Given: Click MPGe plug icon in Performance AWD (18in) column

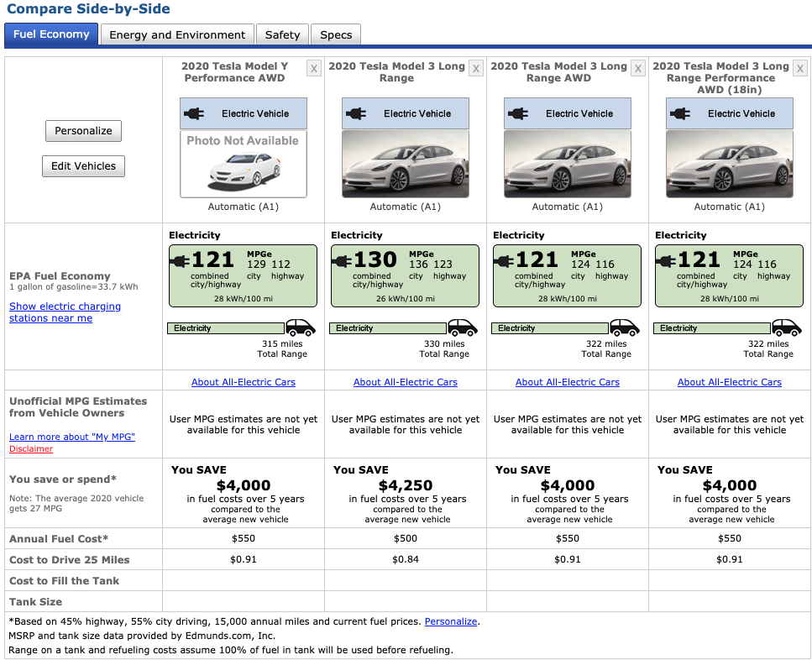Looking at the screenshot, I should (666, 261).
